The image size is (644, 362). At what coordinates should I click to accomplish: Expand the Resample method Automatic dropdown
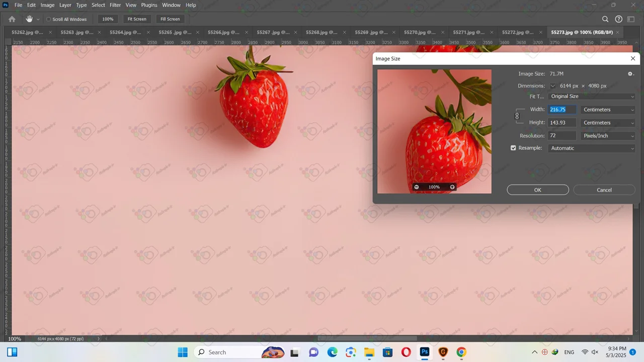tap(592, 148)
